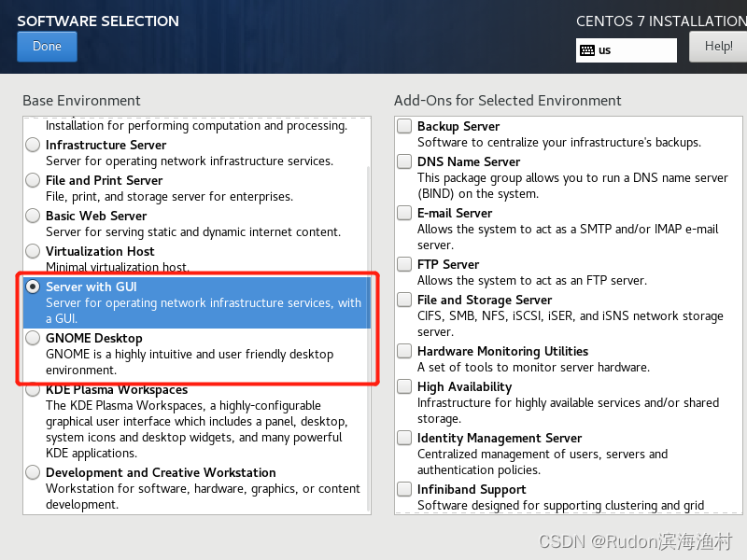
Task: Select the KDE Plasma Workspaces radio button
Action: (33, 390)
